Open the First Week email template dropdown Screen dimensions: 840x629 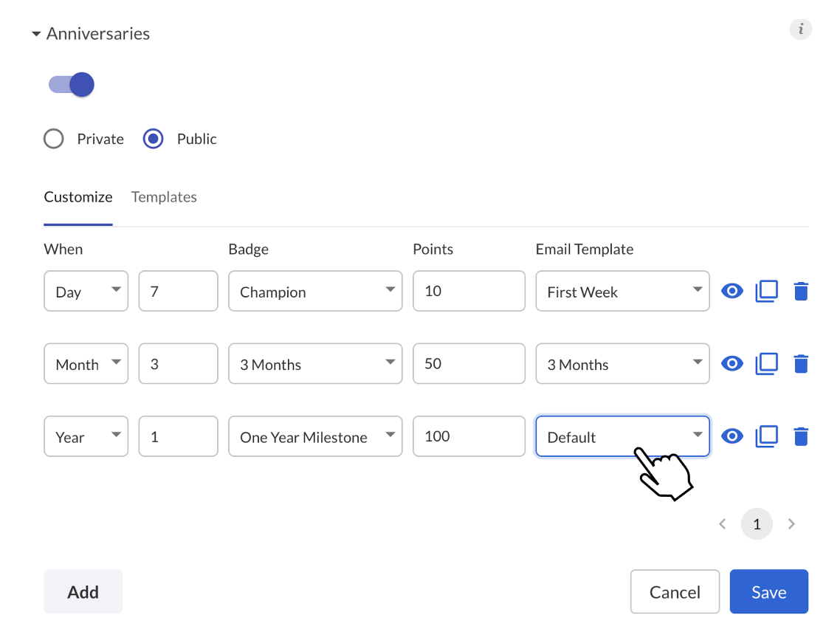point(623,291)
